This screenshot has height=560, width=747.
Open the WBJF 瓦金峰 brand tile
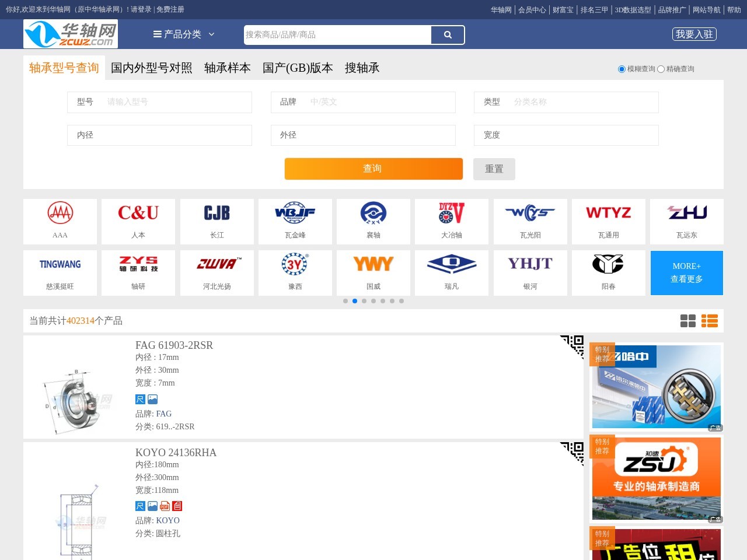point(295,222)
